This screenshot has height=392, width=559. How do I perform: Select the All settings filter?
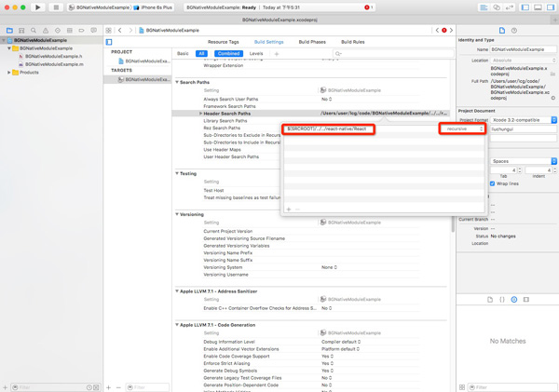(201, 54)
